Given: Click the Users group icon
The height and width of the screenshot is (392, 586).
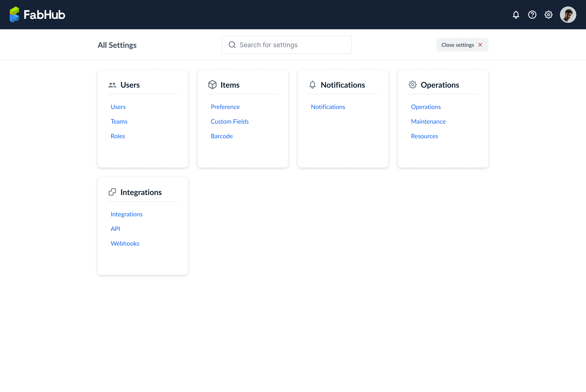Looking at the screenshot, I should pos(112,85).
